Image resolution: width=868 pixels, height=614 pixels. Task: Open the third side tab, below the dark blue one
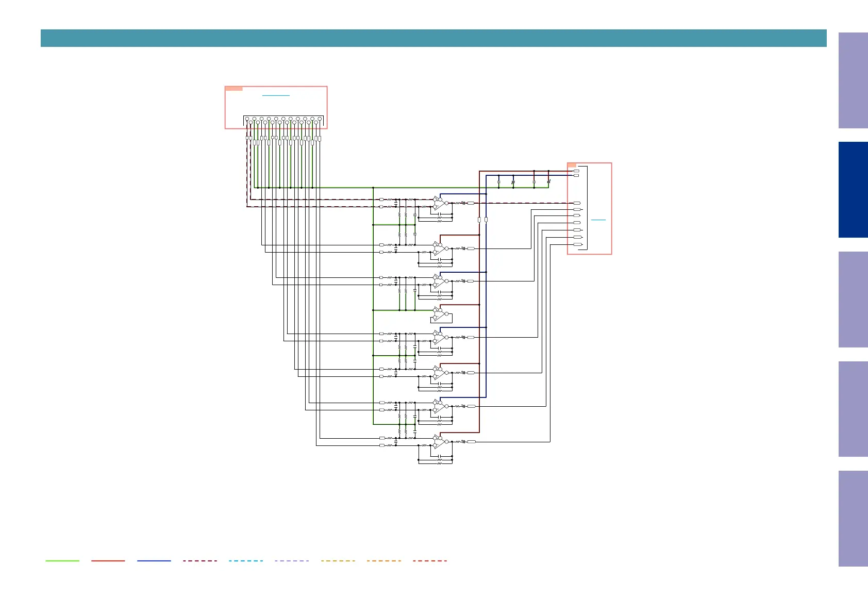853,300
